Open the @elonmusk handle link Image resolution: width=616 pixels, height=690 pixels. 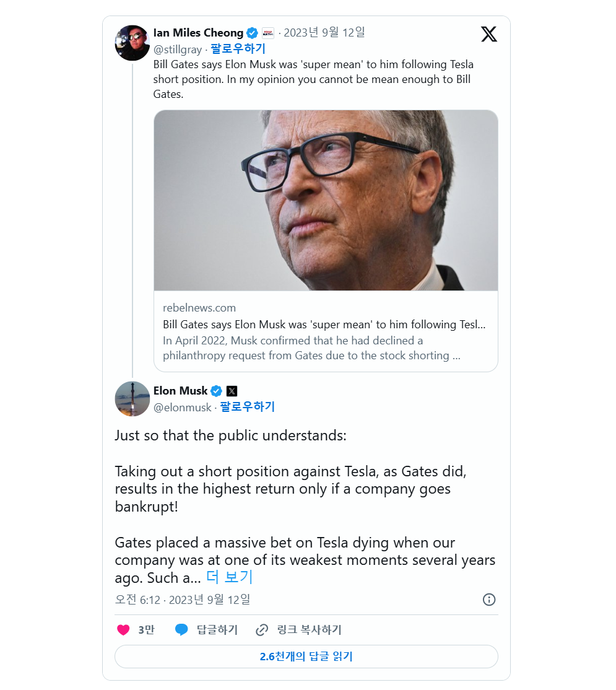183,407
